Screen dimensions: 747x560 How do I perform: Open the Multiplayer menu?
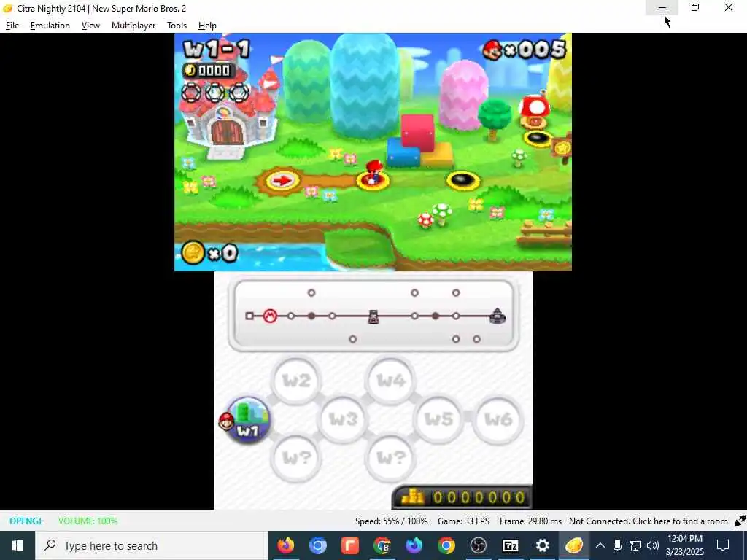click(x=133, y=26)
